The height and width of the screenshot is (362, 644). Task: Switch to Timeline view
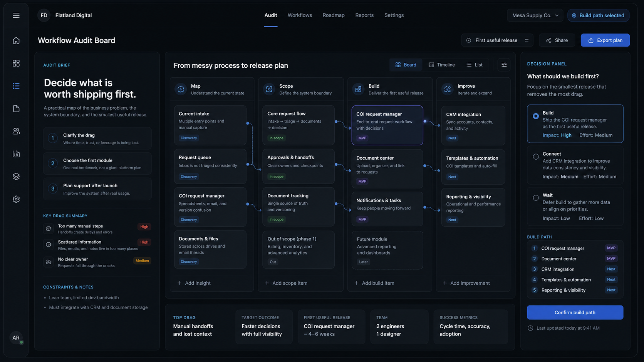tap(442, 65)
